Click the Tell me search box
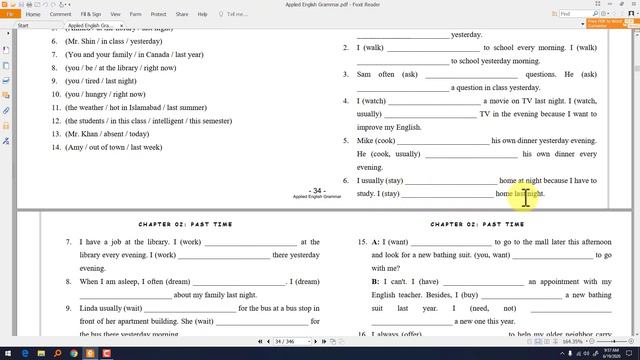 click(x=233, y=14)
